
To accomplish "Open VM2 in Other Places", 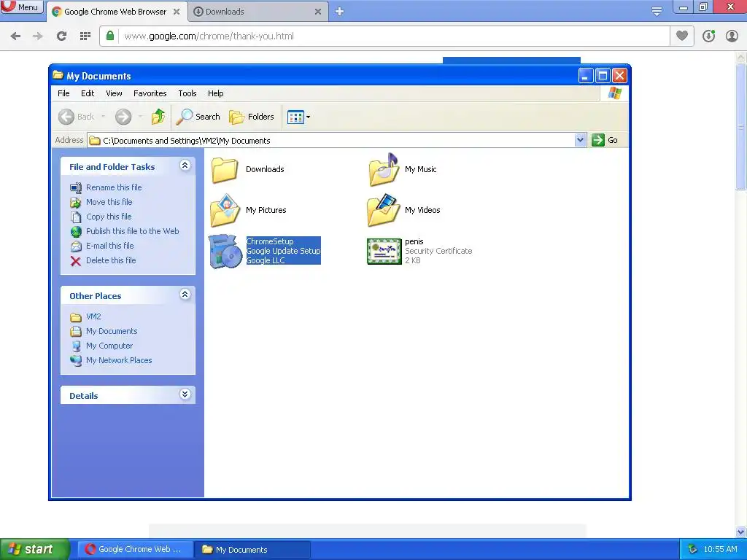I will pyautogui.click(x=93, y=316).
